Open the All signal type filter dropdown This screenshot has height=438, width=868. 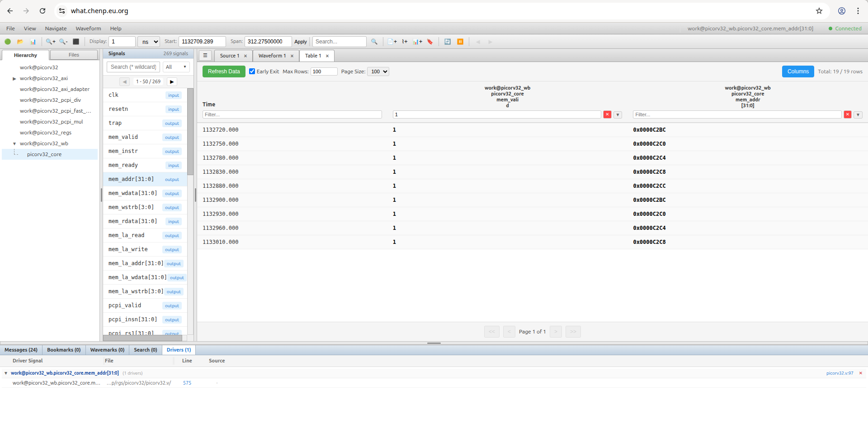176,67
